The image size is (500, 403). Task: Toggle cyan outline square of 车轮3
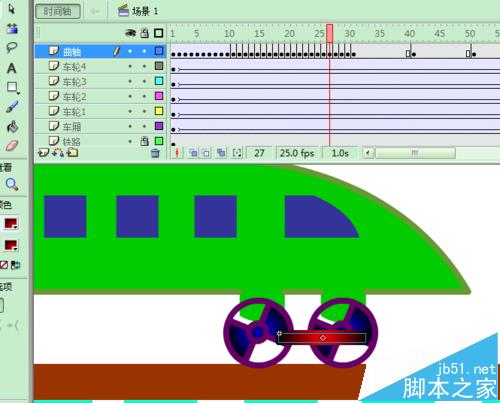pyautogui.click(x=159, y=81)
